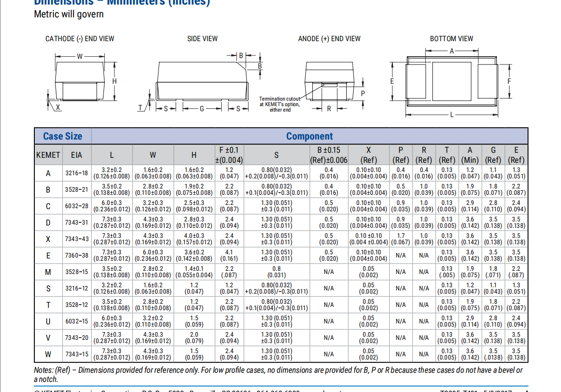
Task: Click the 'B ±0.15 (Ref)±0.006' column header
Action: pos(329,155)
